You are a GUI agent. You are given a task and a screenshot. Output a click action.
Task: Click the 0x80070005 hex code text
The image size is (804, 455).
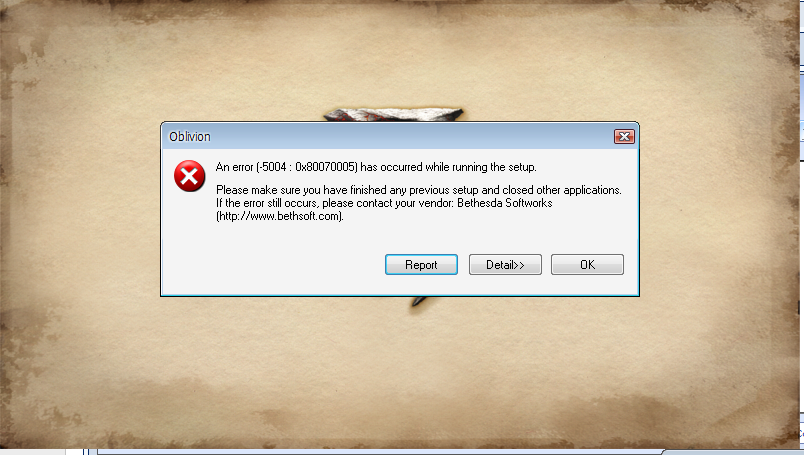tap(326, 167)
